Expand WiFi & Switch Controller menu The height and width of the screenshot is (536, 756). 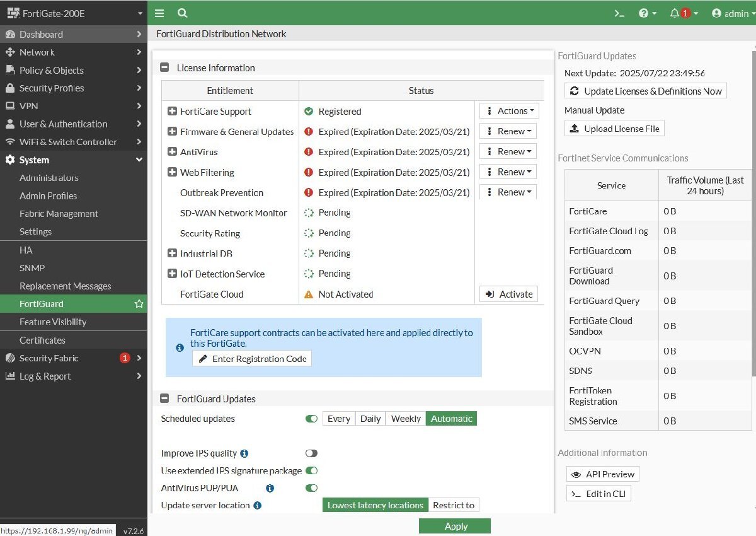click(74, 142)
